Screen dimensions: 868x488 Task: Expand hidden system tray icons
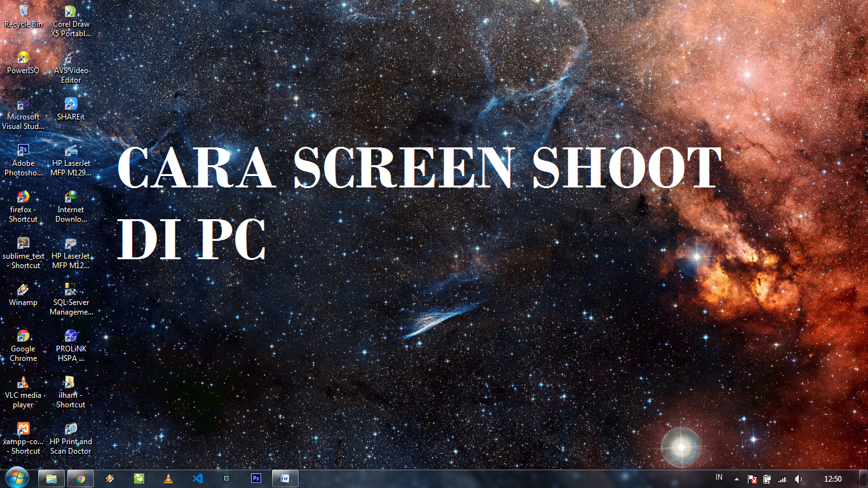tap(736, 479)
